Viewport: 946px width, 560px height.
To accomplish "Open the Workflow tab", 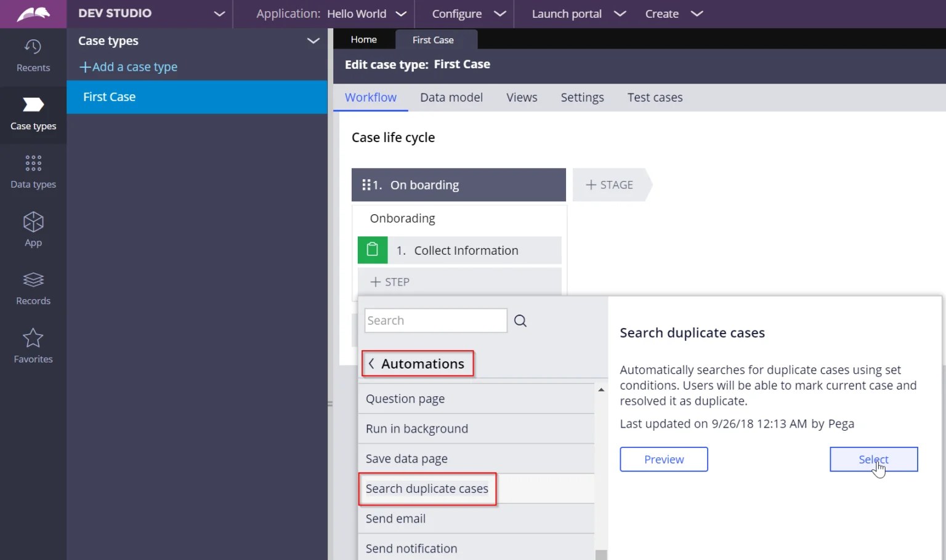I will [x=371, y=97].
